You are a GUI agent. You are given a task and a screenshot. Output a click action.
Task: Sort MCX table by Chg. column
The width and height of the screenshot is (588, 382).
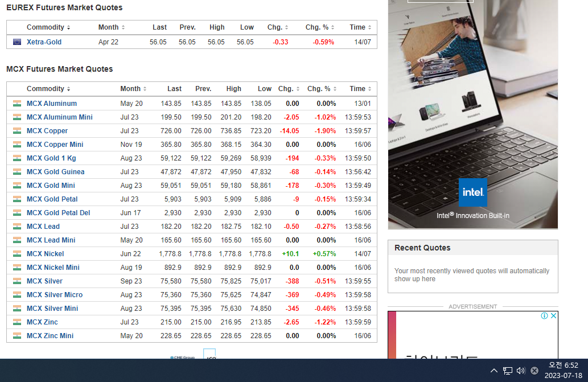pos(289,89)
